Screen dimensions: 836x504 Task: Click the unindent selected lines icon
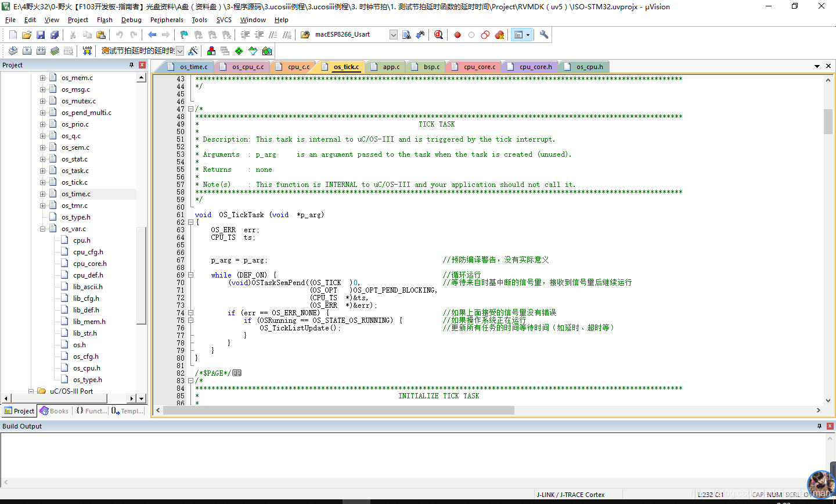click(260, 35)
